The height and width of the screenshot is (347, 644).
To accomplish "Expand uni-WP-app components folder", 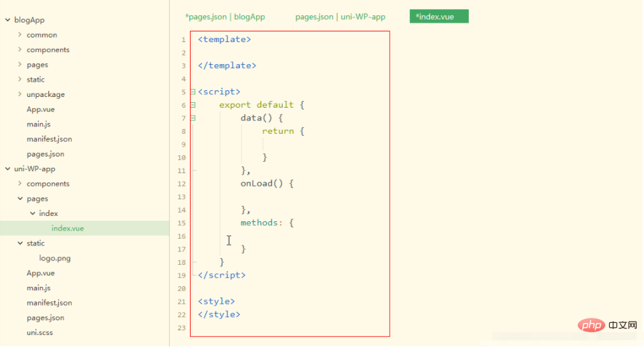I will 19,184.
